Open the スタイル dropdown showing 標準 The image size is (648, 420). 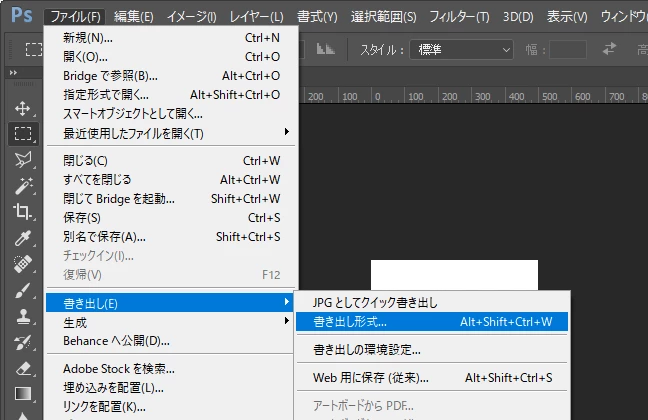click(462, 50)
